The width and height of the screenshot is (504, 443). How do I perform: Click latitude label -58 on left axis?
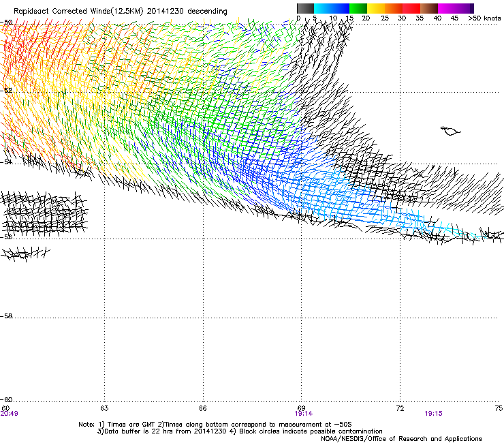pyautogui.click(x=6, y=316)
